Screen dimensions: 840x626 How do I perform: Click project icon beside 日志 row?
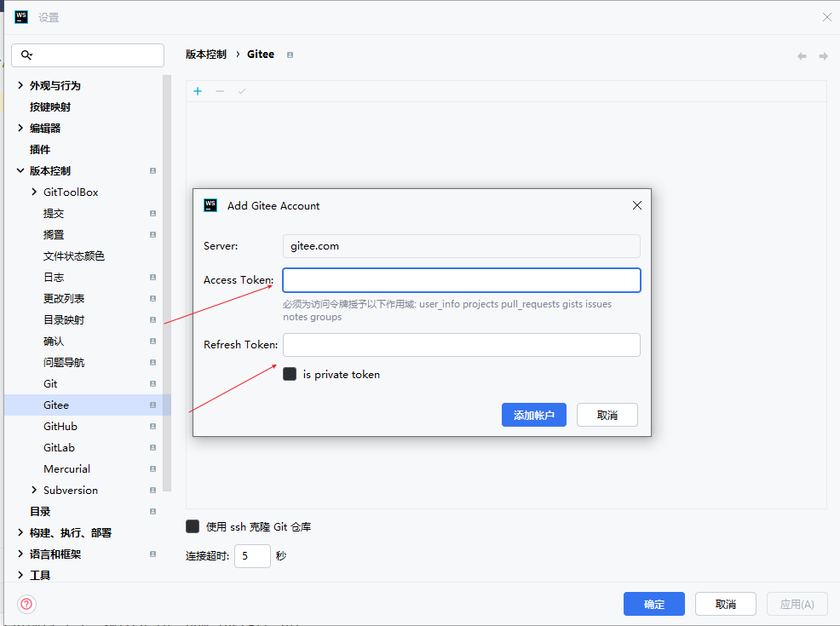coord(152,278)
